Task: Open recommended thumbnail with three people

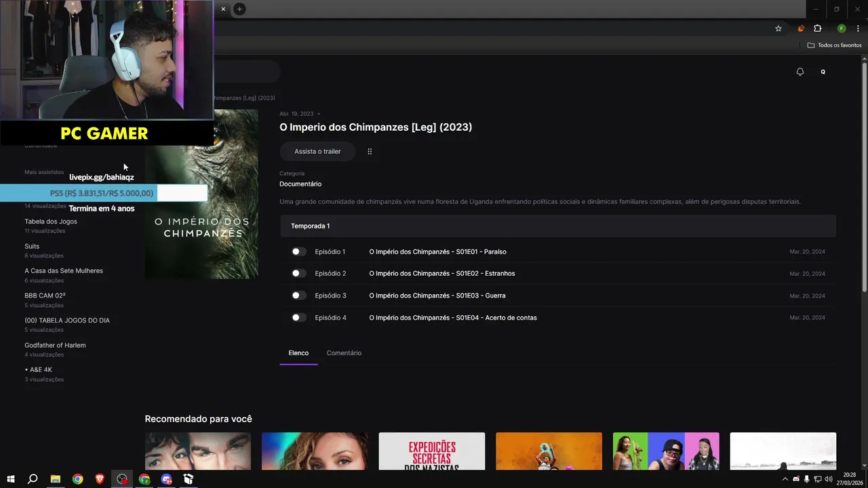Action: point(666,451)
